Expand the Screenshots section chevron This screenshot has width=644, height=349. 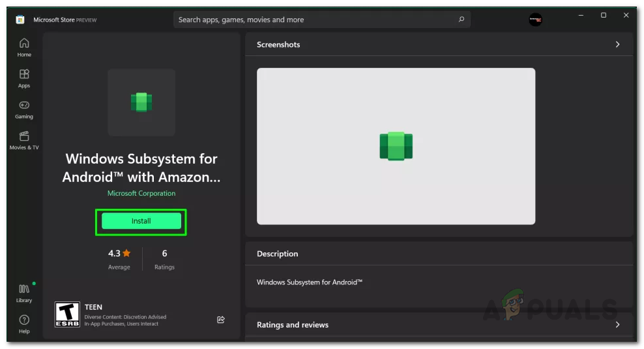(x=617, y=44)
